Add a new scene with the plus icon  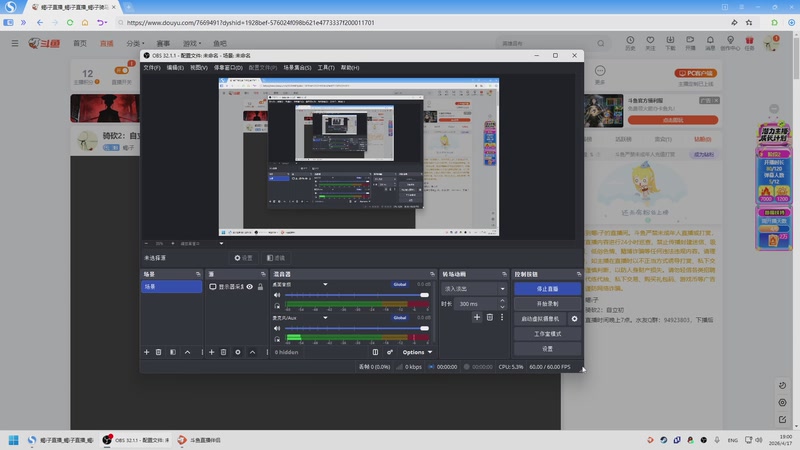pyautogui.click(x=146, y=352)
